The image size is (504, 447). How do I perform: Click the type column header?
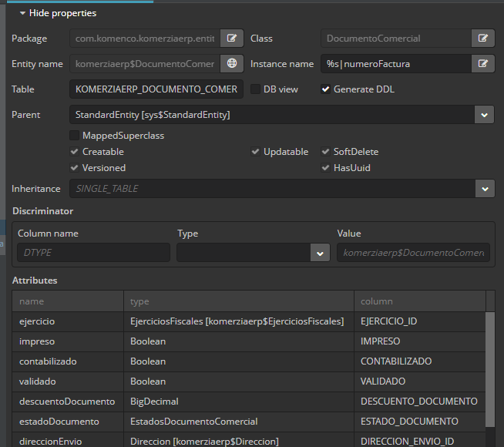point(237,301)
